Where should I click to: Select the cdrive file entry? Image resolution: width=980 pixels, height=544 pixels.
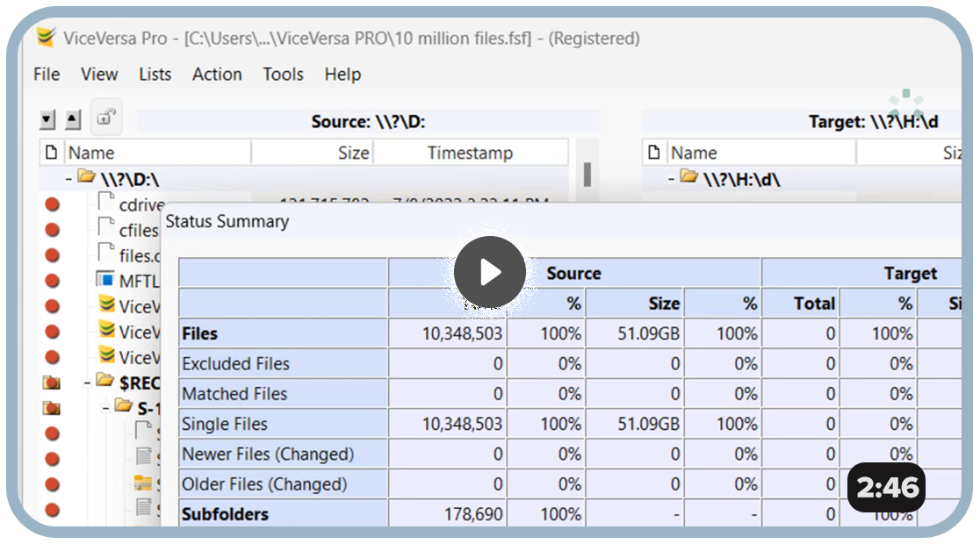(x=142, y=204)
